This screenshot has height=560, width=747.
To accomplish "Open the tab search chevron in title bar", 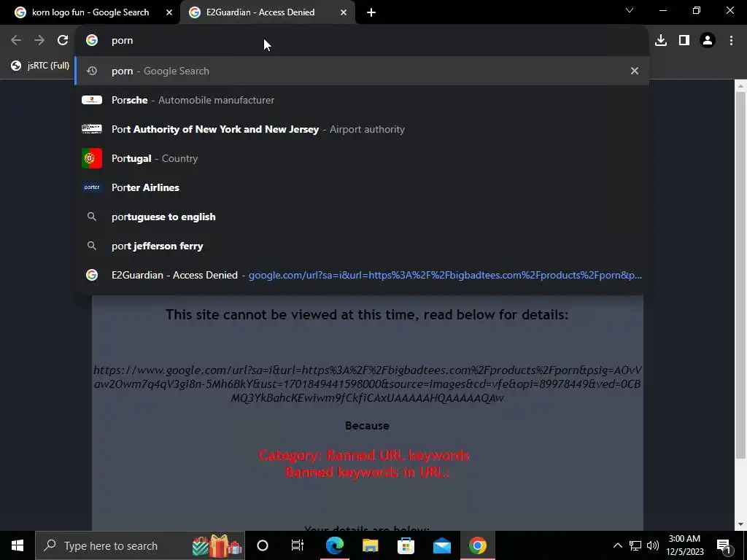I will (x=630, y=10).
